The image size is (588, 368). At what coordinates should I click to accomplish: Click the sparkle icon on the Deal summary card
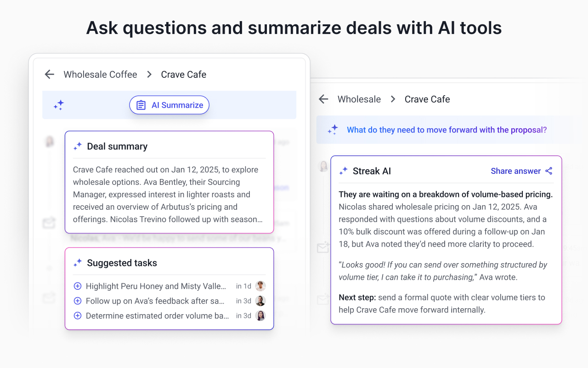(78, 146)
